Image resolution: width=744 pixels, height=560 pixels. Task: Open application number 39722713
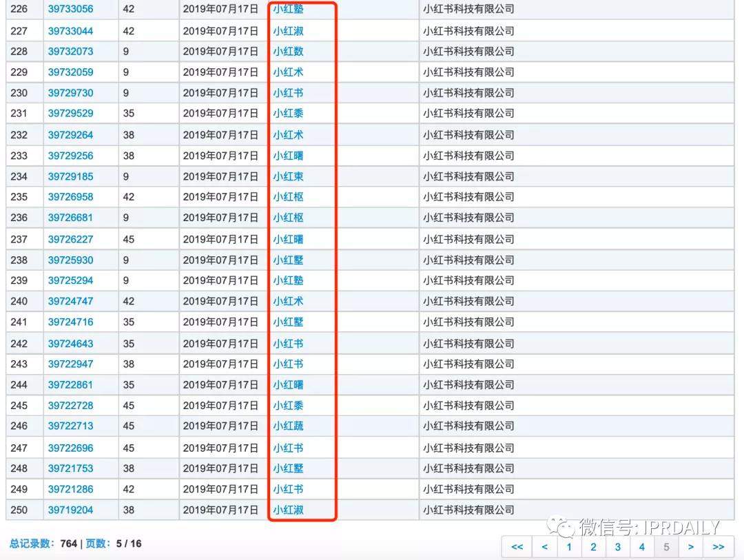click(x=70, y=426)
